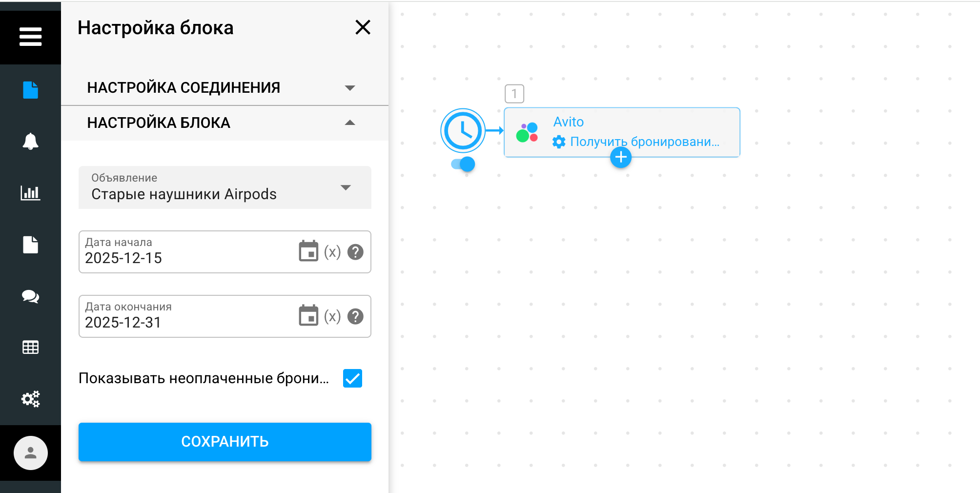The height and width of the screenshot is (493, 980).
Task: Open calendar picker for start date
Action: pyautogui.click(x=308, y=251)
